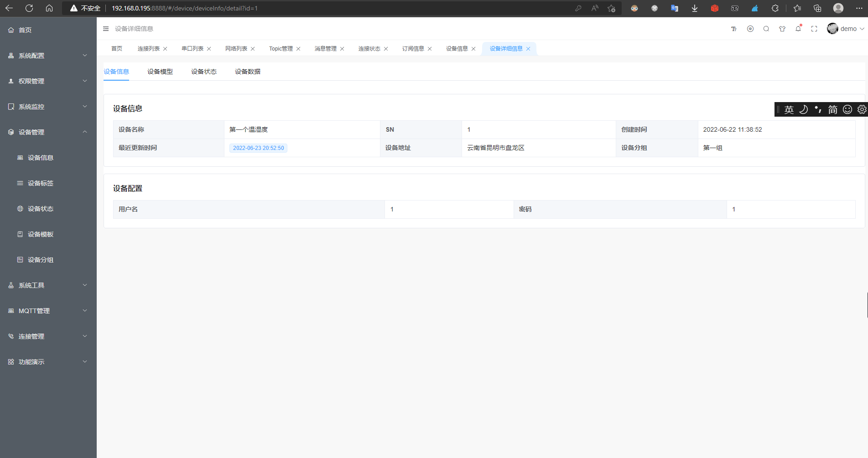Toggle IME simplified Chinese 简
Viewport: 868px width, 458px height.
click(833, 109)
